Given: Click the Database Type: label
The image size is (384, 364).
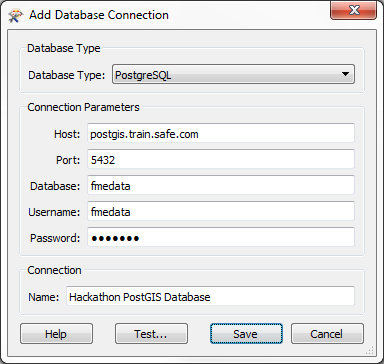Looking at the screenshot, I should tap(67, 75).
